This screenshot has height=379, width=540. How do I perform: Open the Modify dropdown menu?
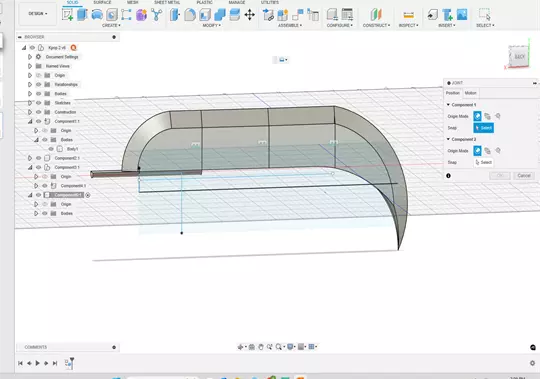pos(211,25)
